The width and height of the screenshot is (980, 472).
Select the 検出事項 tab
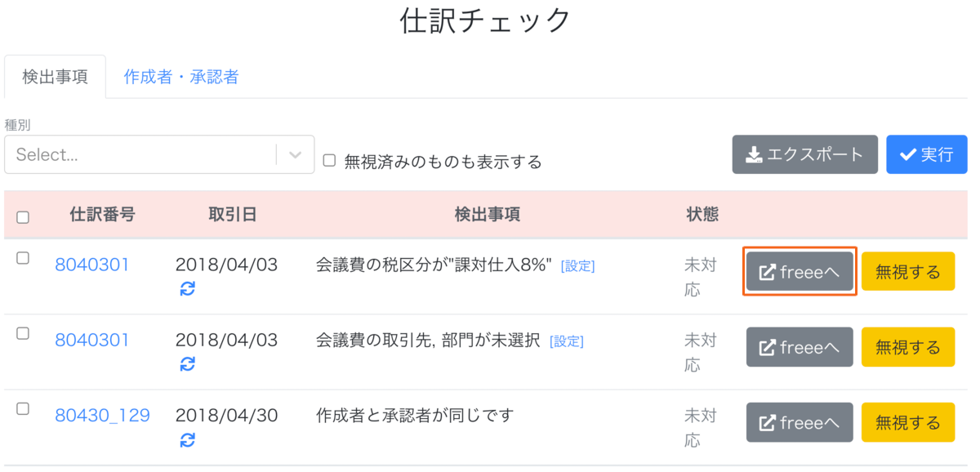tap(55, 77)
